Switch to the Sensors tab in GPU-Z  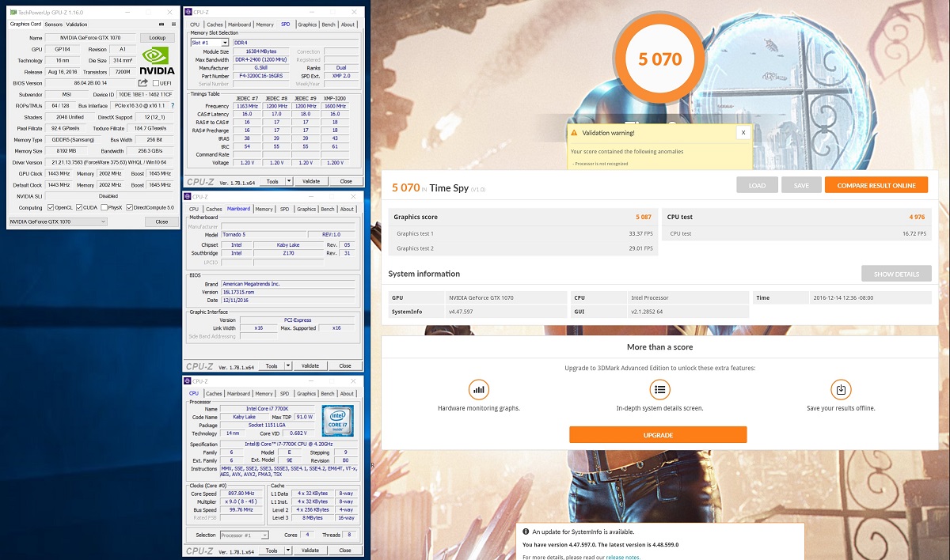click(x=53, y=25)
